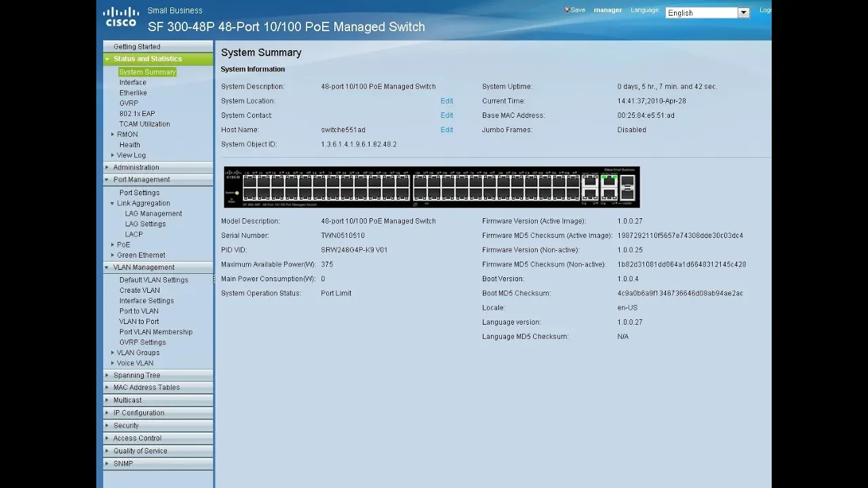Click host name value switche551ad

343,129
